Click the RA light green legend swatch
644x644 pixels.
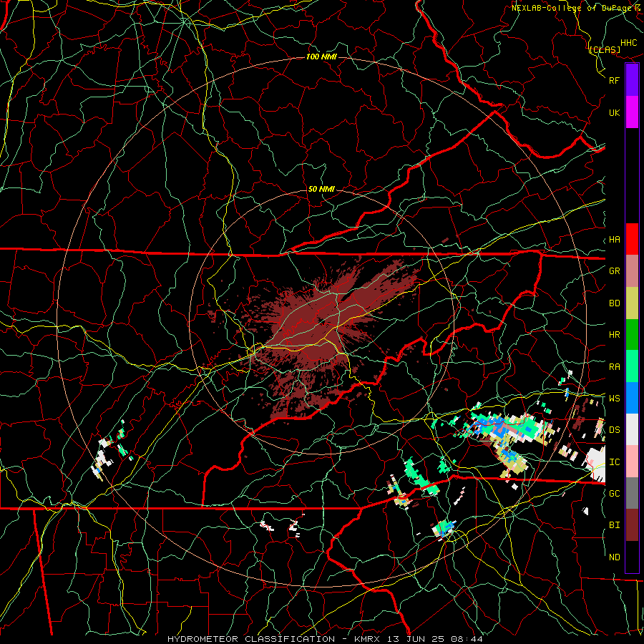[x=632, y=366]
